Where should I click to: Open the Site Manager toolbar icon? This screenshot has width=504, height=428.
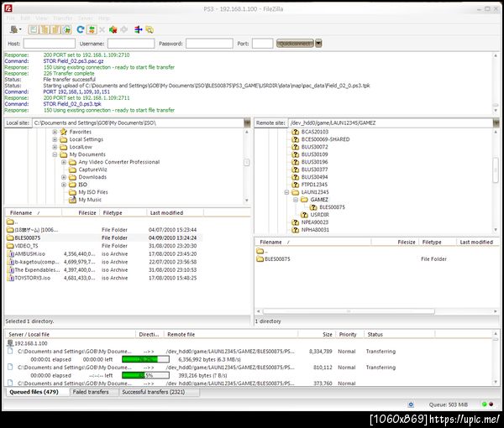tap(13, 29)
